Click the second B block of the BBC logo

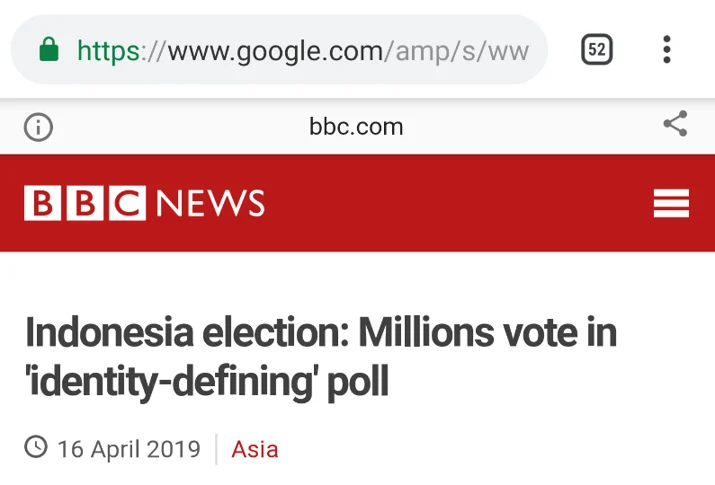85,203
